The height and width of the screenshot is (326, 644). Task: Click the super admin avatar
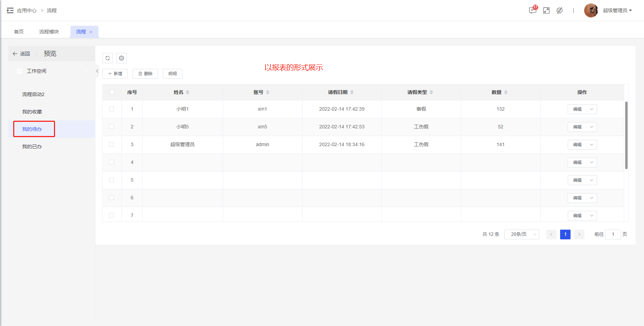pos(591,10)
